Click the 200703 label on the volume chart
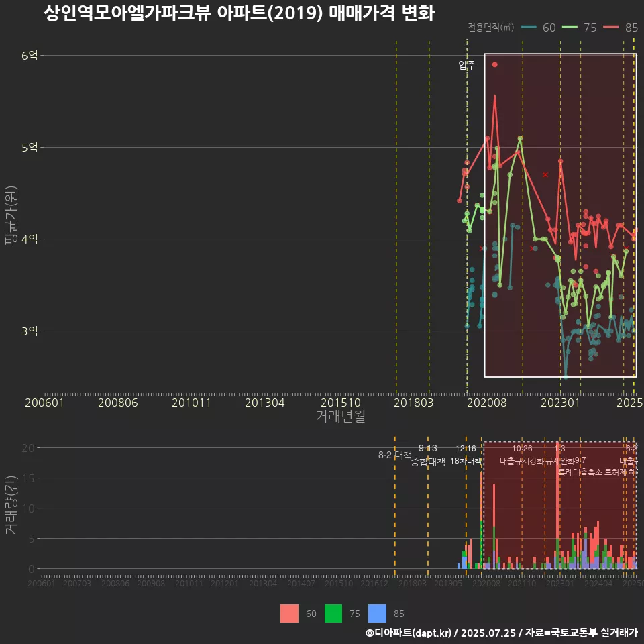 click(x=76, y=583)
